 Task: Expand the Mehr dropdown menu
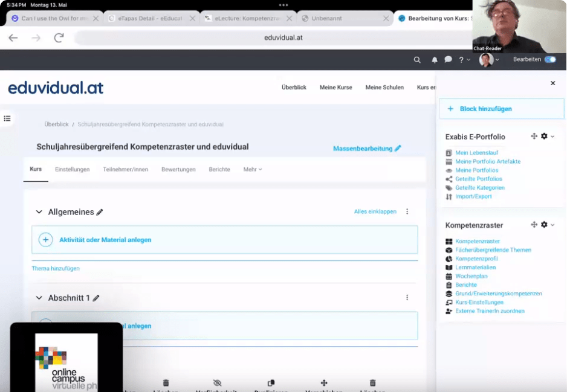[253, 170]
